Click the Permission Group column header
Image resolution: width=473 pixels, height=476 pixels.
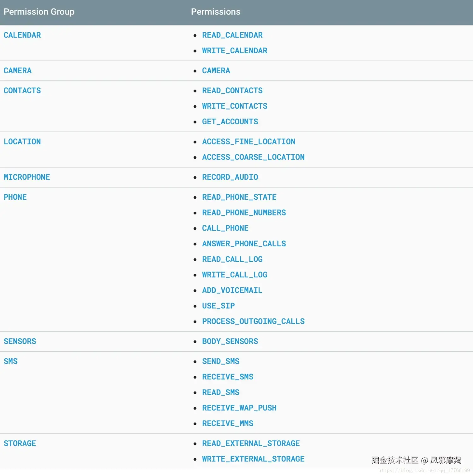[x=39, y=12]
